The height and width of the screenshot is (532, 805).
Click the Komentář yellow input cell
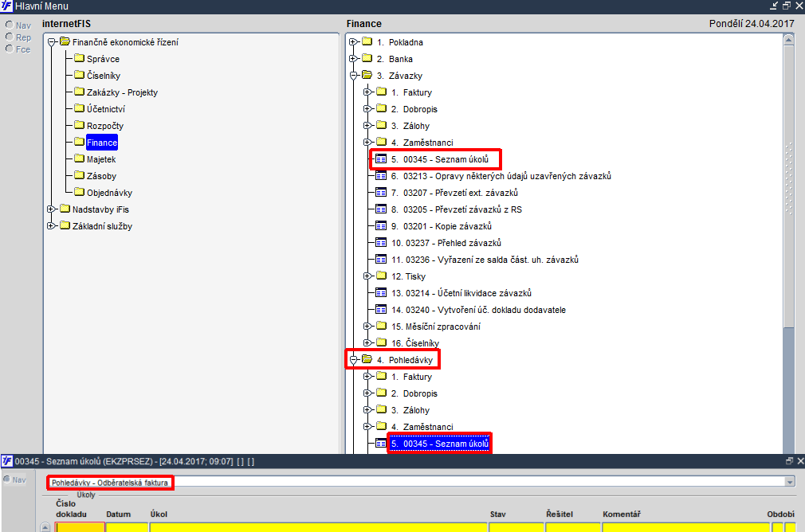tap(686, 527)
